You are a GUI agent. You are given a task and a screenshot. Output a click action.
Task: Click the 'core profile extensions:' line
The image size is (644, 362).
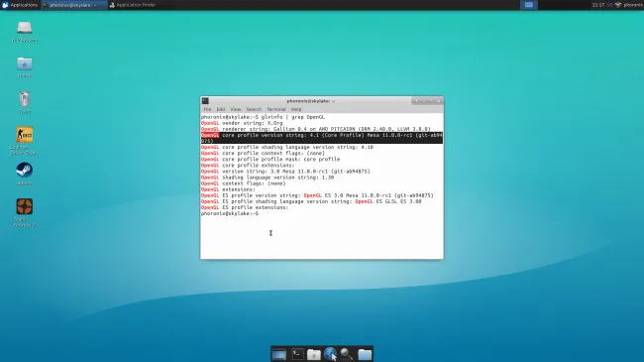point(248,166)
